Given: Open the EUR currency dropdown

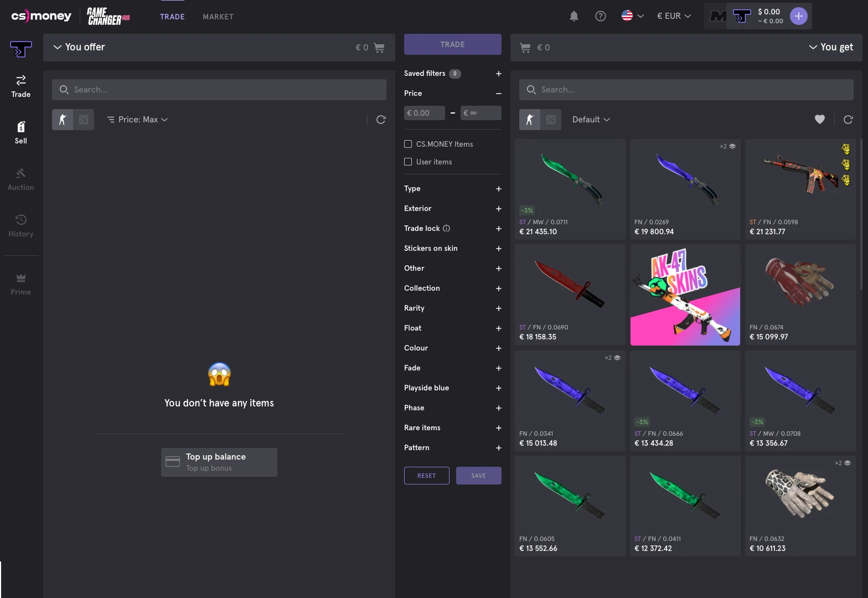Looking at the screenshot, I should tap(674, 16).
